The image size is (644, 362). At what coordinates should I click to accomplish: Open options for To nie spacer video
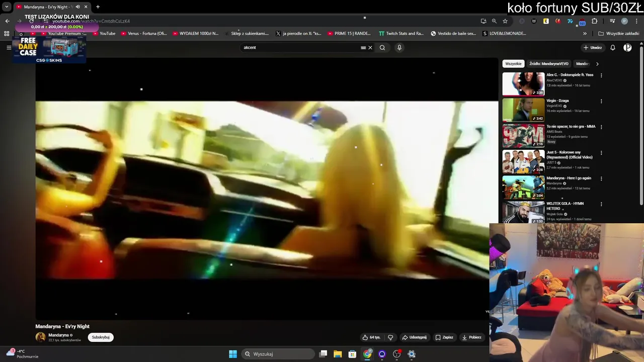(601, 127)
